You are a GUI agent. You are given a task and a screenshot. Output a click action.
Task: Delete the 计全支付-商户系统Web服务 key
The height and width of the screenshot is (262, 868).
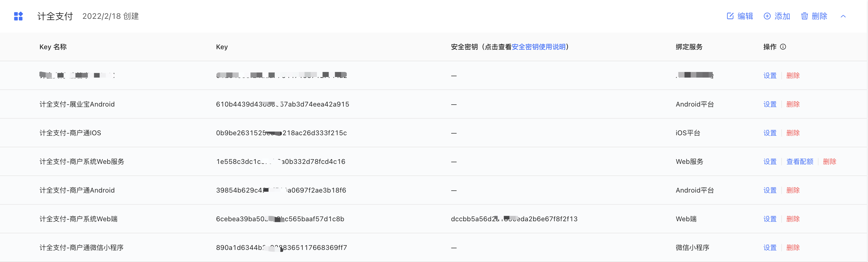point(829,162)
